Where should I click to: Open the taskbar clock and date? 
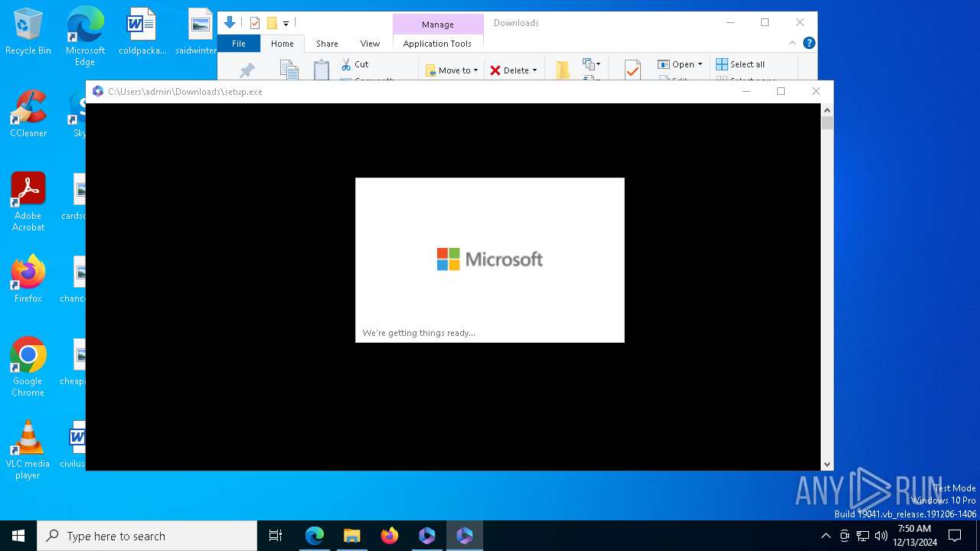[x=915, y=536]
